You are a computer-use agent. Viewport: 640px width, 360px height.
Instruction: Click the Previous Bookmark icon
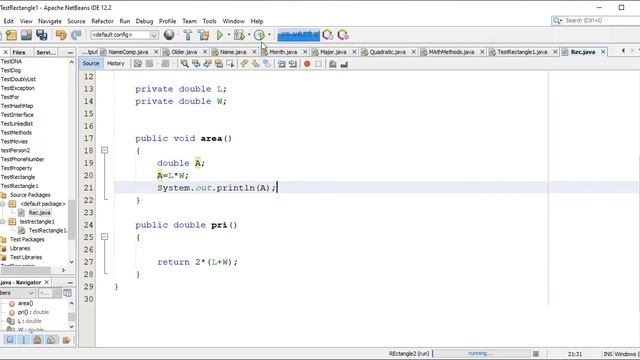(x=244, y=64)
